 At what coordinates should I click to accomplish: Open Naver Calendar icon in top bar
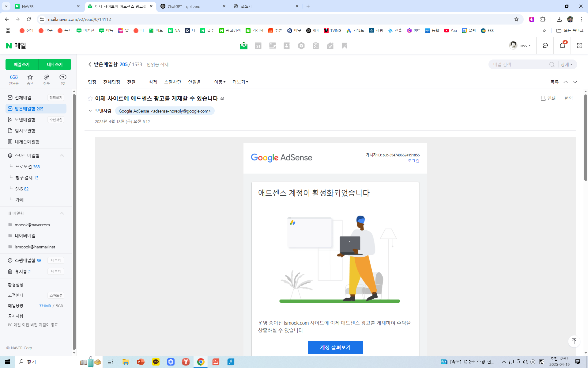(258, 46)
